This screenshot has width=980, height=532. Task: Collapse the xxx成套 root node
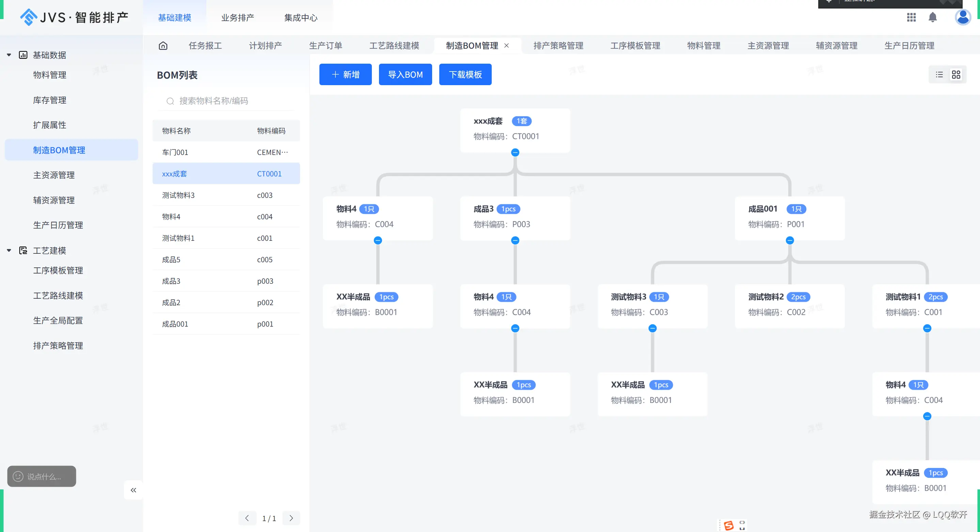coord(515,153)
